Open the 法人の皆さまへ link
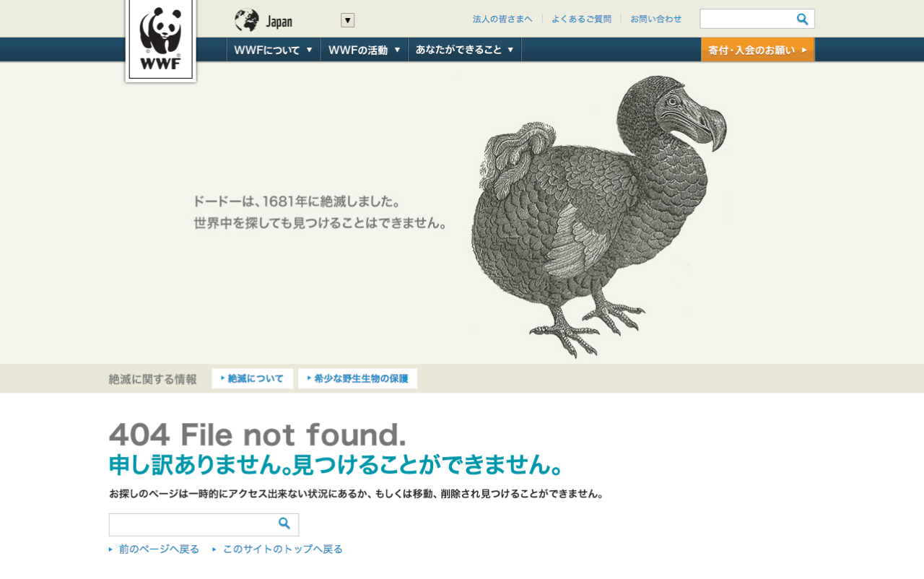Viewport: 924px width, 579px height. [x=502, y=19]
